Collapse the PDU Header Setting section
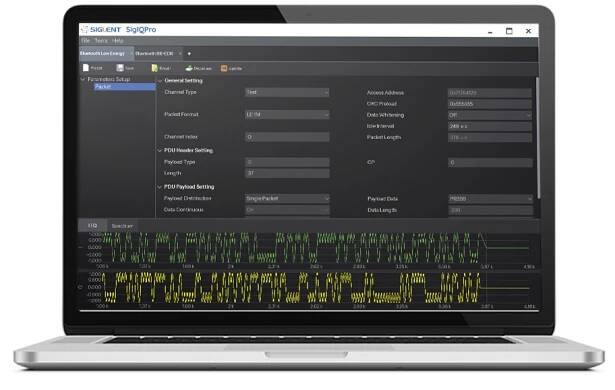The width and height of the screenshot is (615, 390). click(x=160, y=150)
